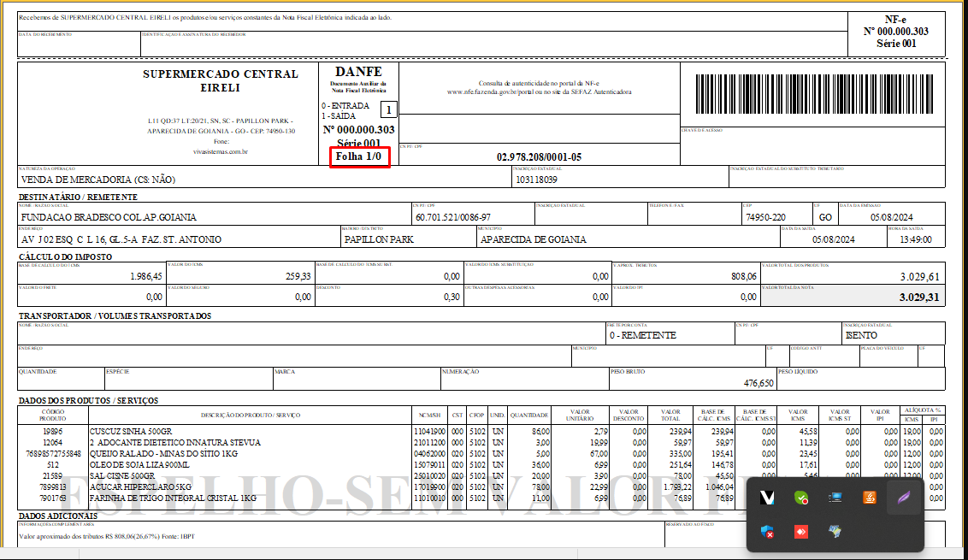This screenshot has height=560, width=968.
Task: Click approximate taxes value 808,06
Action: coord(744,277)
